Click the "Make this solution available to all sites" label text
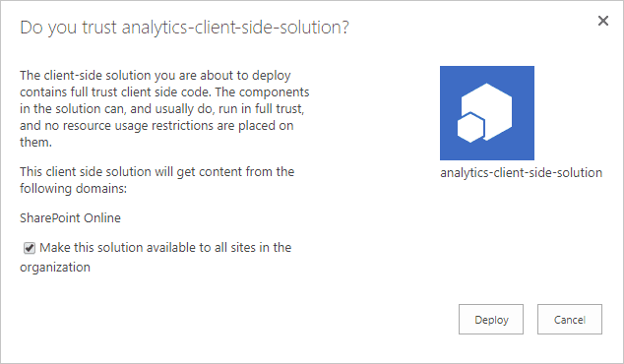Image resolution: width=624 pixels, height=364 pixels. (165, 248)
